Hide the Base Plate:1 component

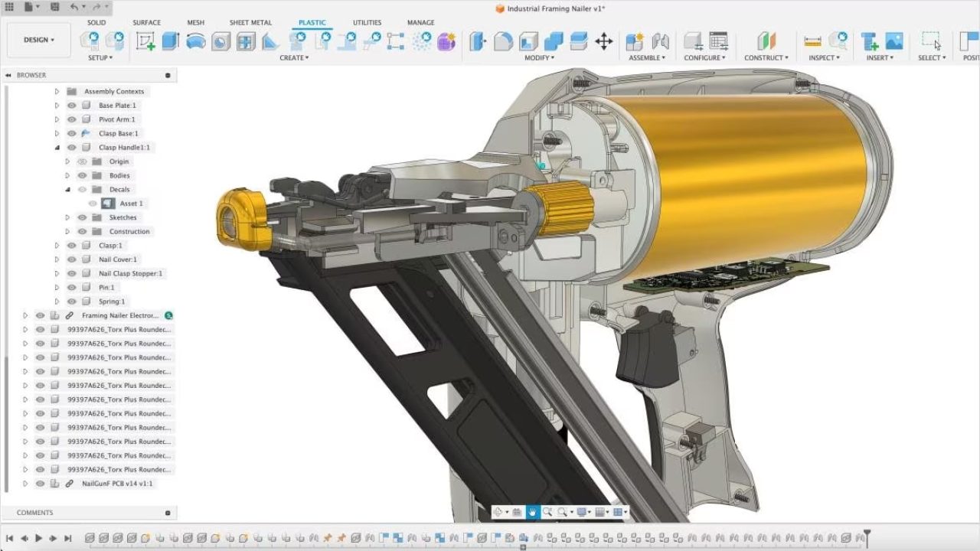(x=72, y=105)
